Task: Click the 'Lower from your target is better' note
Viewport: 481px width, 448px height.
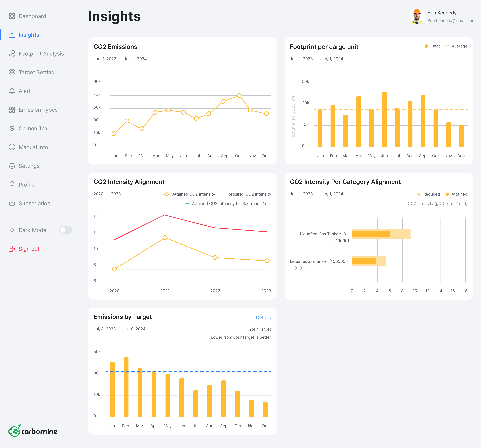Action: point(241,337)
